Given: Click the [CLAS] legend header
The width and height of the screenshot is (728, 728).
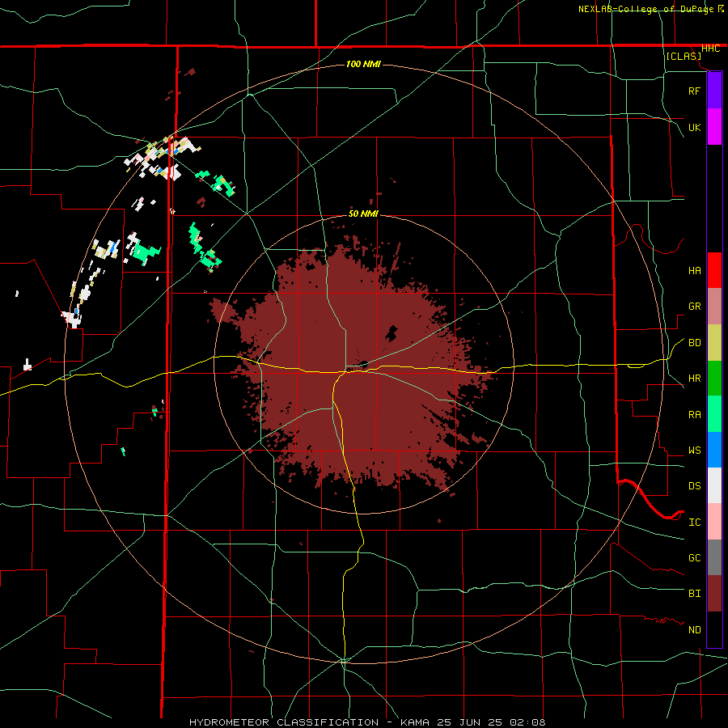Looking at the screenshot, I should tap(684, 57).
